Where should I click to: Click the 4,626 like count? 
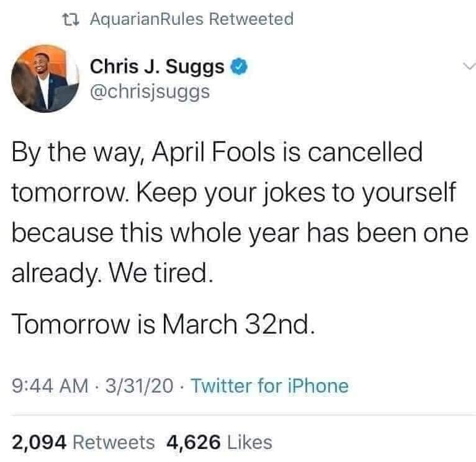click(x=192, y=442)
